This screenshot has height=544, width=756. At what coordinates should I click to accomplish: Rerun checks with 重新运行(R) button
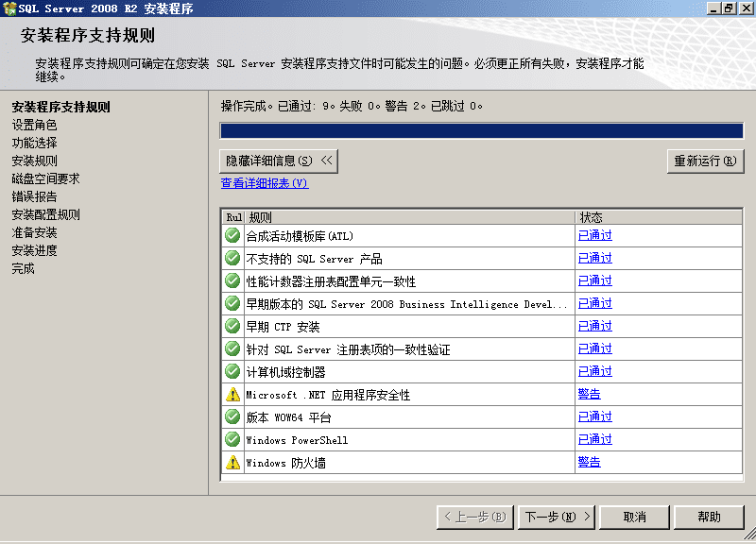705,161
